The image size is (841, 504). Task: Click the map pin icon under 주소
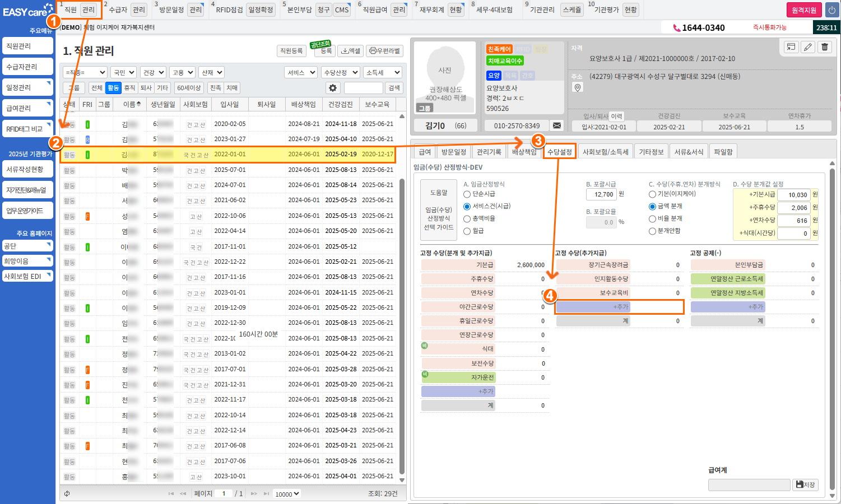578,87
